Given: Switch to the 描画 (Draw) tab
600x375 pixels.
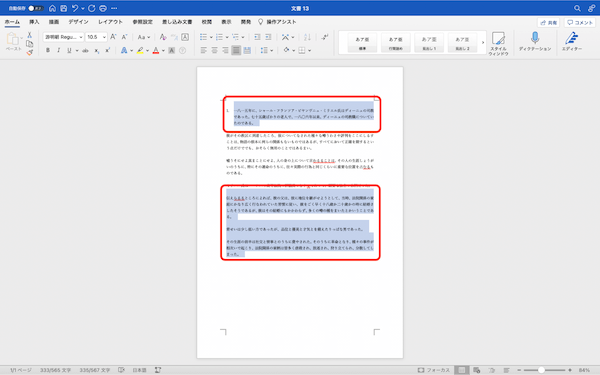Looking at the screenshot, I should point(54,22).
